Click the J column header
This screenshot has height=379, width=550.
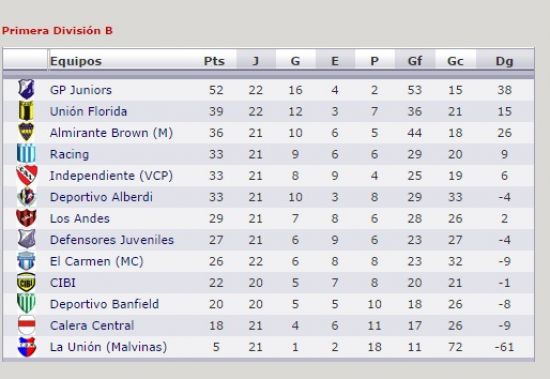[256, 61]
